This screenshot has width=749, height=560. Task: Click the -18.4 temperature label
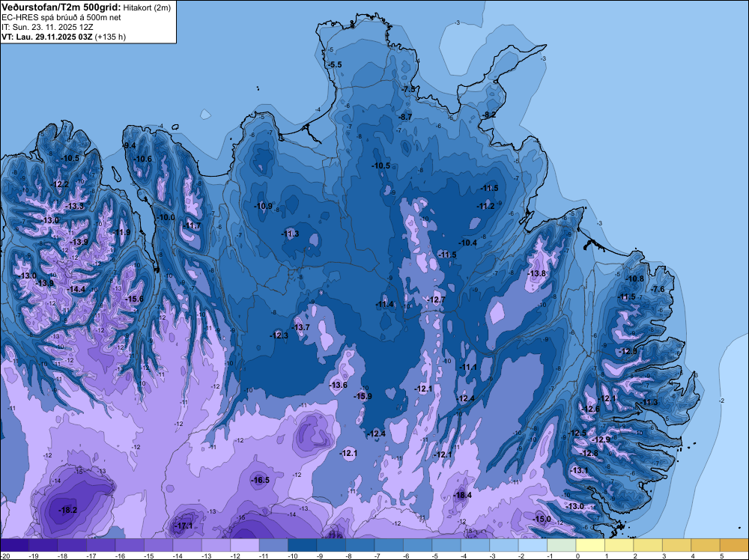tap(462, 495)
